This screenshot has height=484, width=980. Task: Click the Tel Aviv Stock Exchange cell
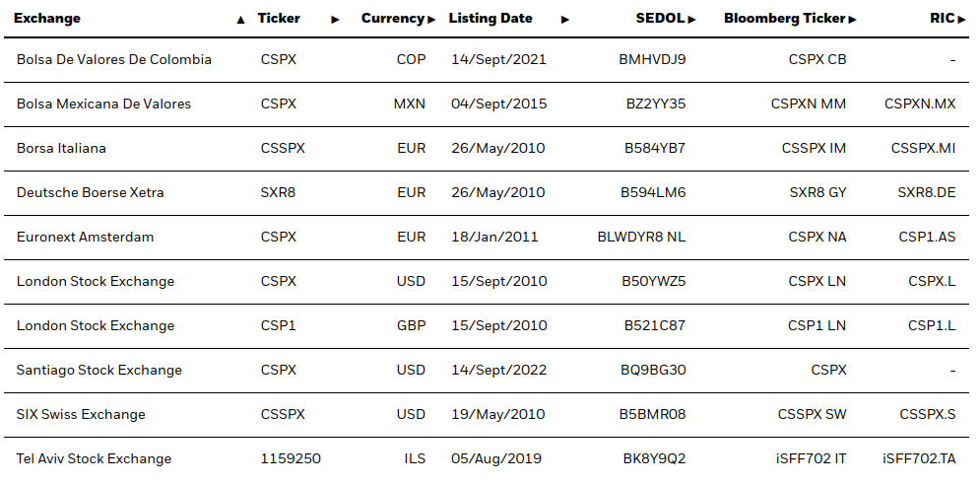click(x=94, y=458)
